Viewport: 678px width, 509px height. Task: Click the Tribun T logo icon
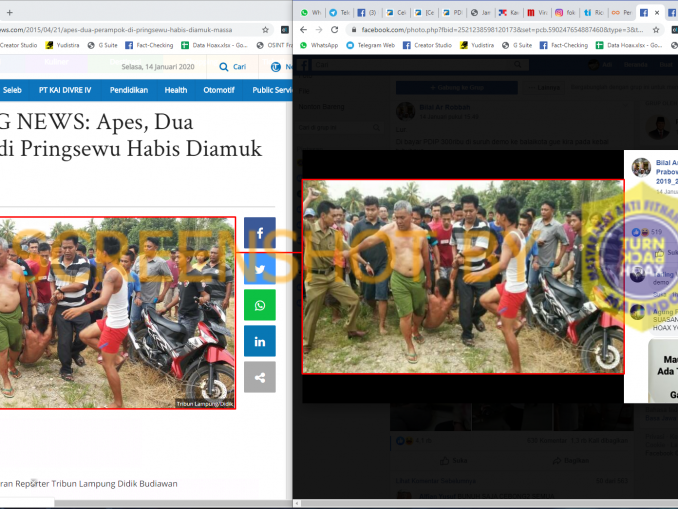pos(275,67)
